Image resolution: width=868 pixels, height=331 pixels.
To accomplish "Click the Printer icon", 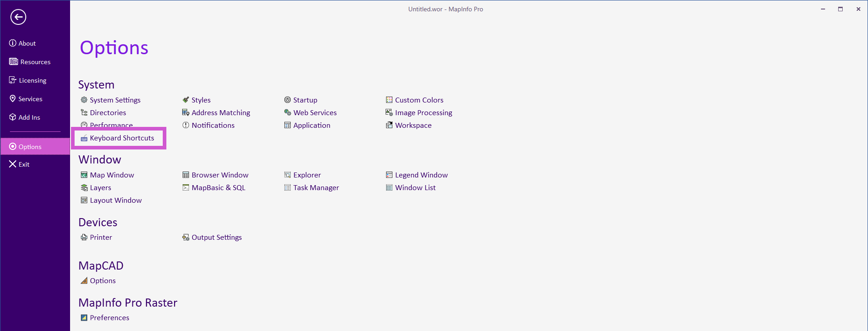I will (84, 237).
